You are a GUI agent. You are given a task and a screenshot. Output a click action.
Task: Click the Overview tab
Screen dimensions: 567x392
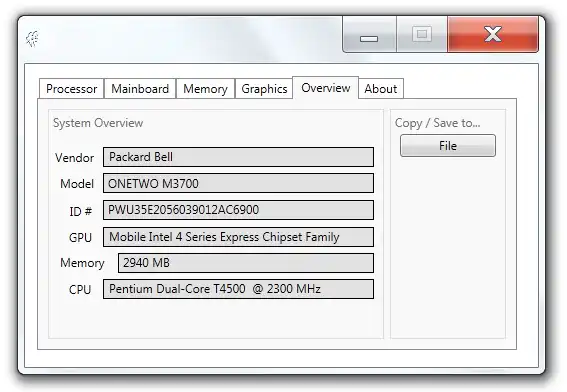325,88
